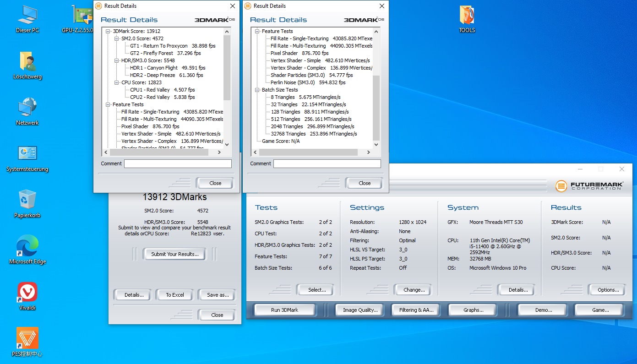
Task: Click Close in Result Details window listing Batch Size Tests
Action: click(x=365, y=183)
